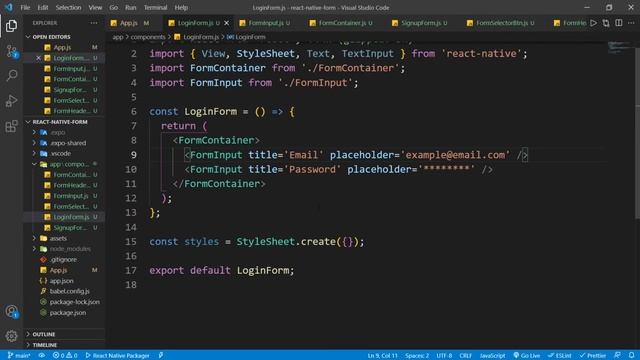Click the UTF-8 encoding indicator

[444, 356]
